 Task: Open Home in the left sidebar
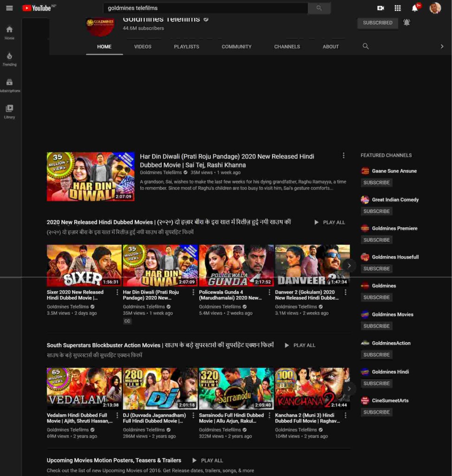coord(9,33)
